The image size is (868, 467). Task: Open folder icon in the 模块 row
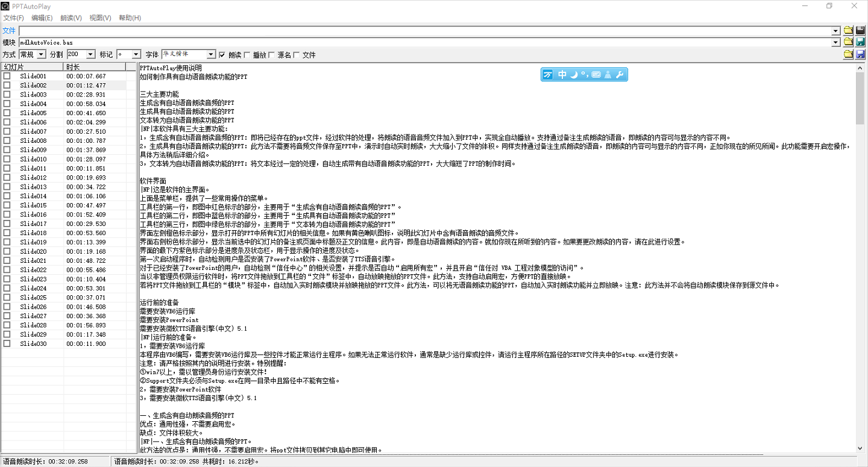[x=848, y=42]
